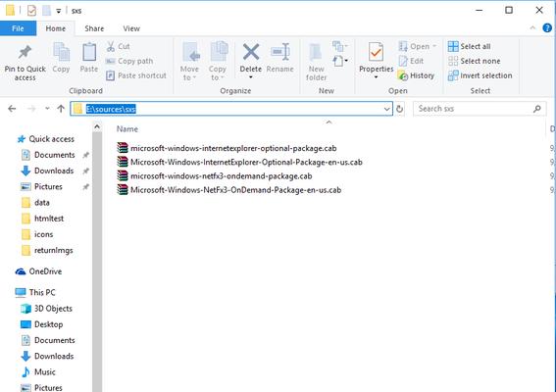Open the blue Help question mark icon
This screenshot has height=392, width=556.
point(547,28)
